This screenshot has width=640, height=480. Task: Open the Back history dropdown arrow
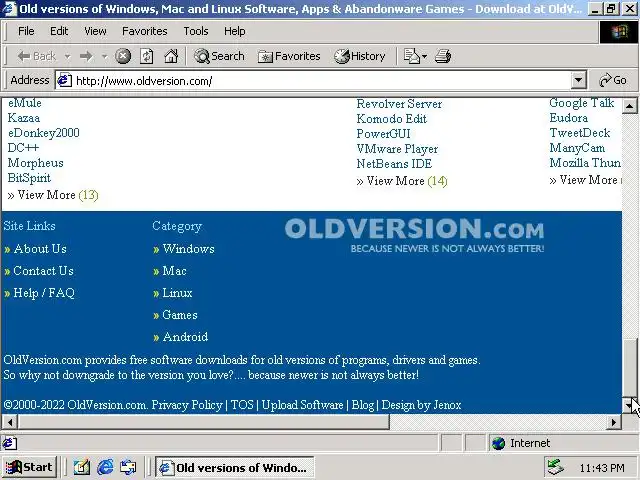67,56
